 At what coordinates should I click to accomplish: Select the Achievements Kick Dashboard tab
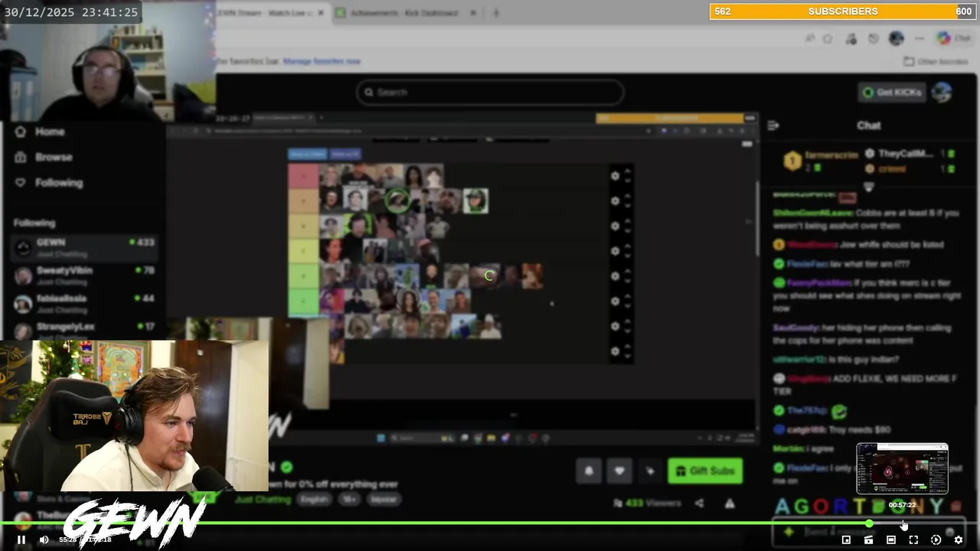pyautogui.click(x=406, y=12)
